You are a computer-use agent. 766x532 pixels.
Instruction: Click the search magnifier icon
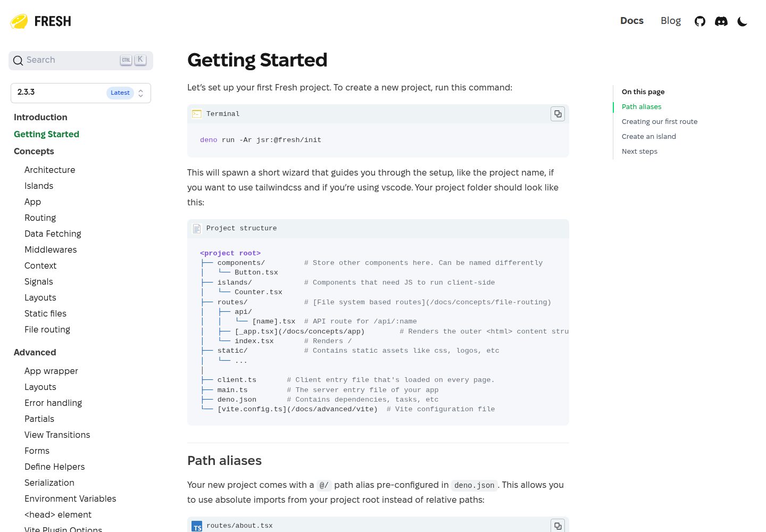coord(18,60)
